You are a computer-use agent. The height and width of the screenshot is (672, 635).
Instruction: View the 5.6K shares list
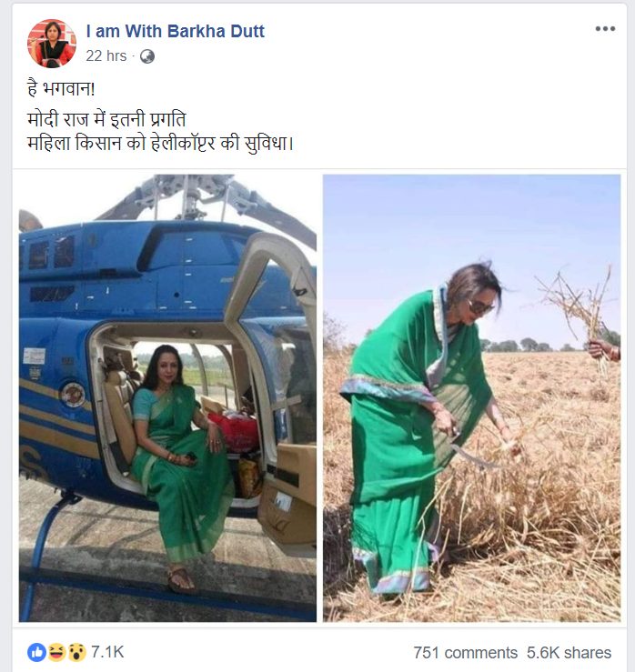(569, 653)
